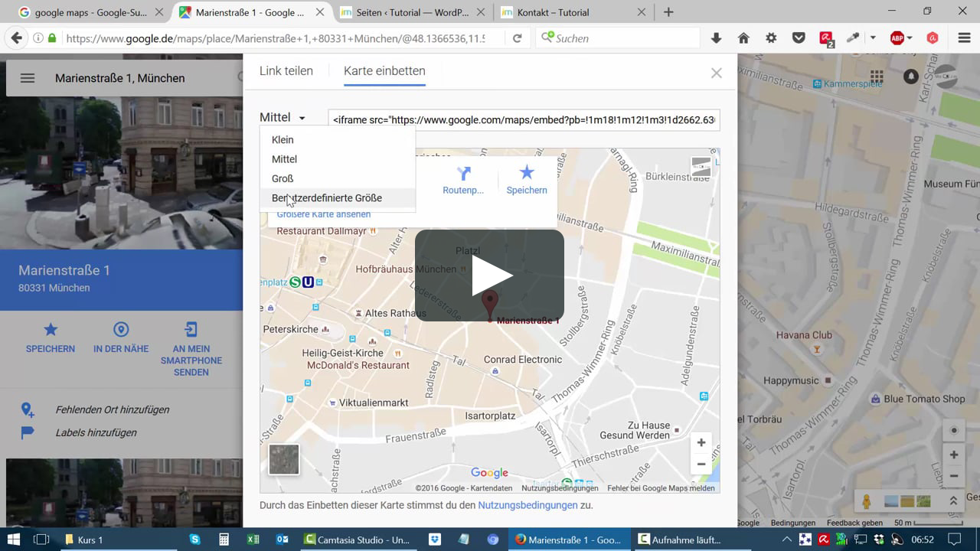The height and width of the screenshot is (551, 980).
Task: Select Klein from size list
Action: coord(338,140)
